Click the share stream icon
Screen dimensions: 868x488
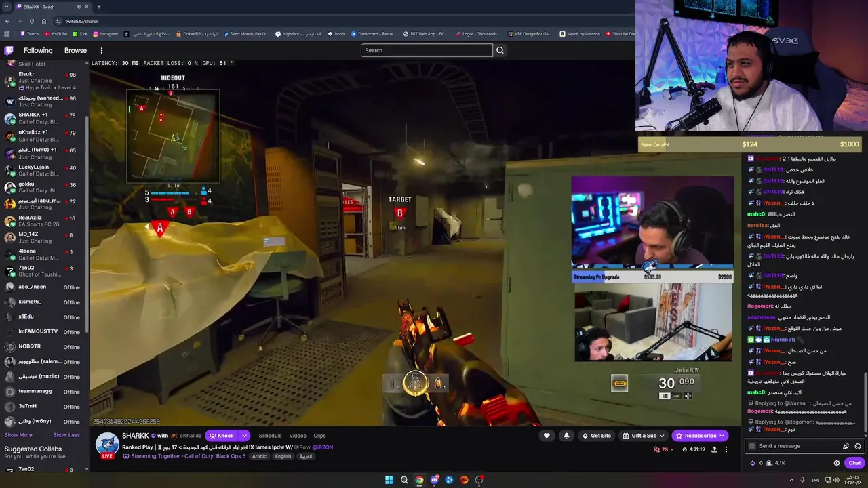pyautogui.click(x=714, y=449)
